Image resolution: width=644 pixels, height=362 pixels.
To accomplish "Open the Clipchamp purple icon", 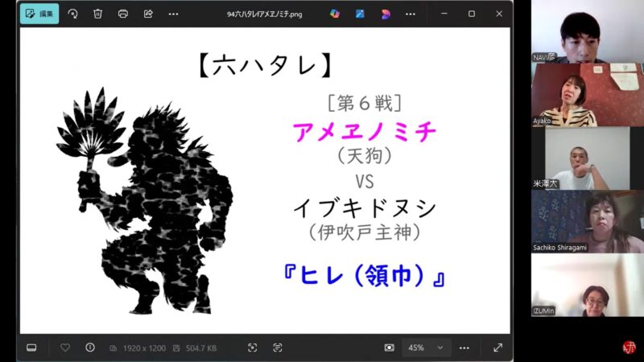I will [386, 14].
